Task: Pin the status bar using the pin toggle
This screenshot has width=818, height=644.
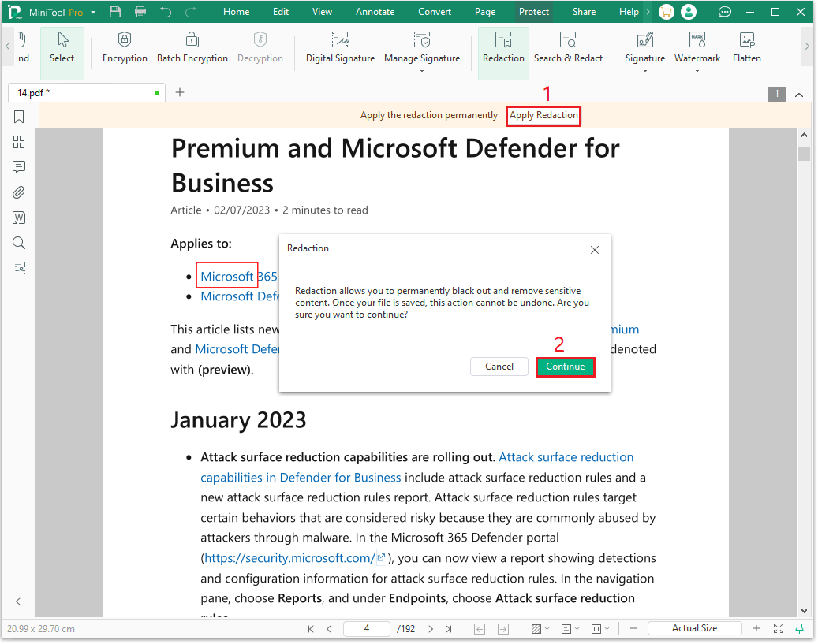Action: 800,627
